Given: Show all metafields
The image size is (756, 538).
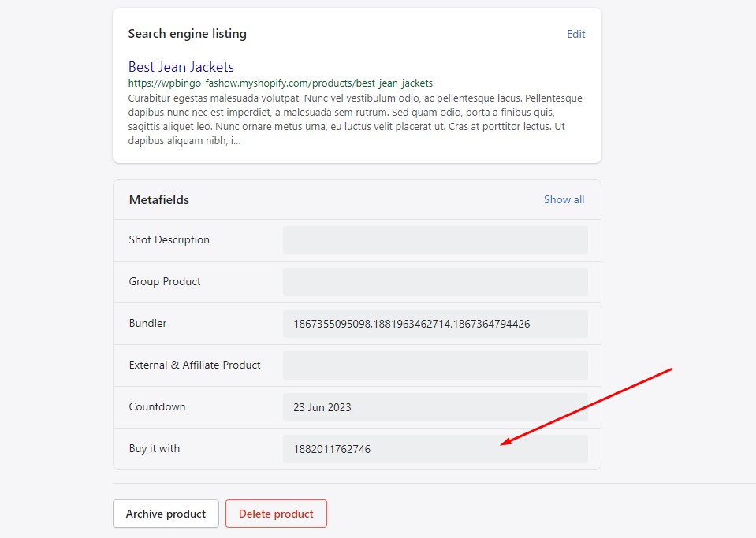Looking at the screenshot, I should click(x=564, y=199).
